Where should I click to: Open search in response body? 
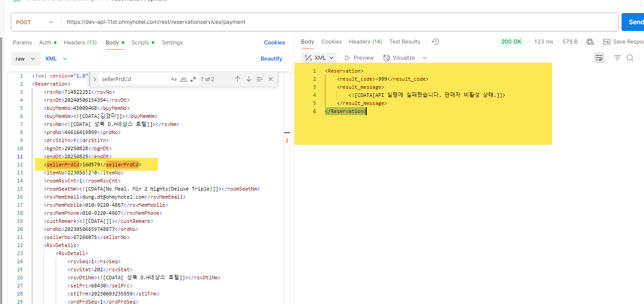pyautogui.click(x=630, y=58)
